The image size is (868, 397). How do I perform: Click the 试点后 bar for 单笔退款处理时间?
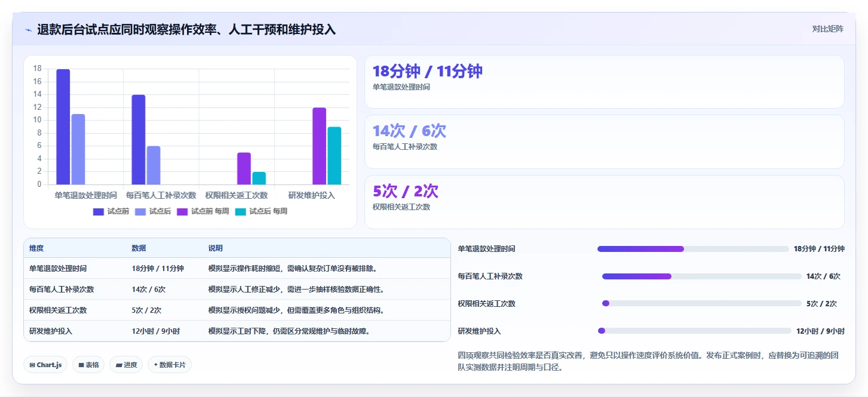78,149
